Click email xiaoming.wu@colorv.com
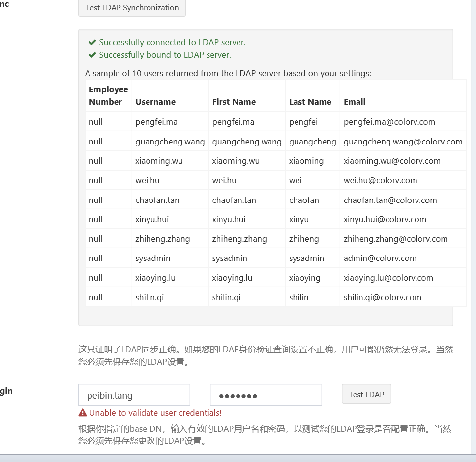 392,161
